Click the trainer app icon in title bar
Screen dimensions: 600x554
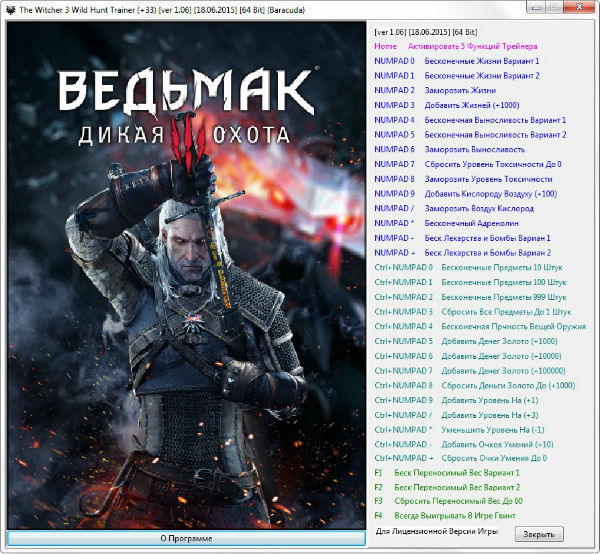(10, 8)
